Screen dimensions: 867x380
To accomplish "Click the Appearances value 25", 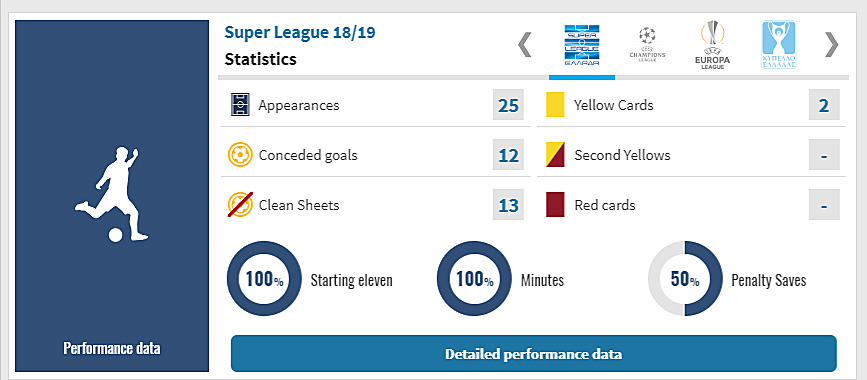I will pos(508,105).
